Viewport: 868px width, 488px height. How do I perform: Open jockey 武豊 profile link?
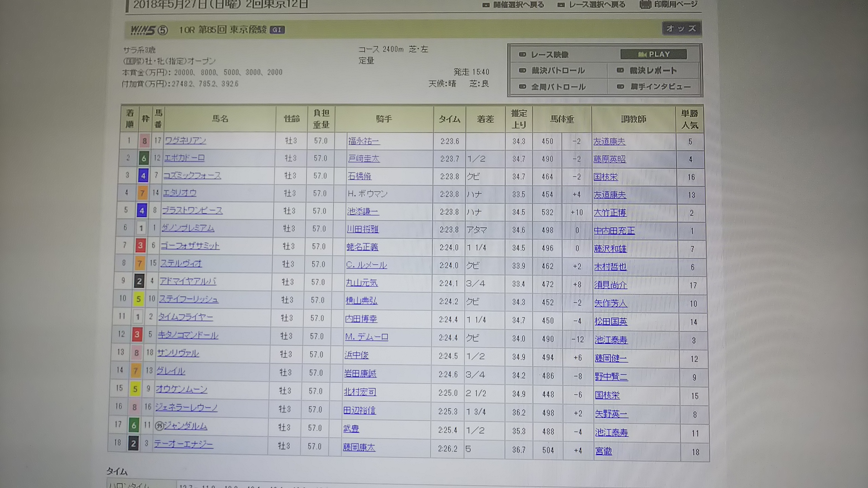pyautogui.click(x=351, y=429)
